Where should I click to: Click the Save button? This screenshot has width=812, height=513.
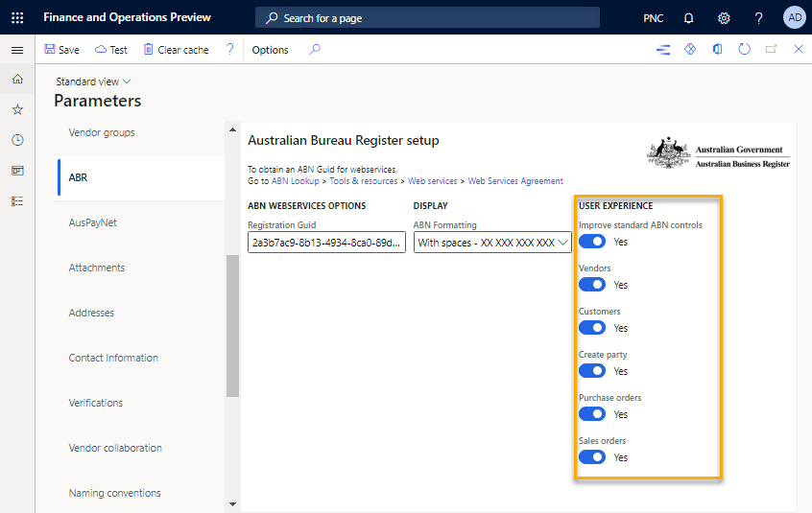61,50
